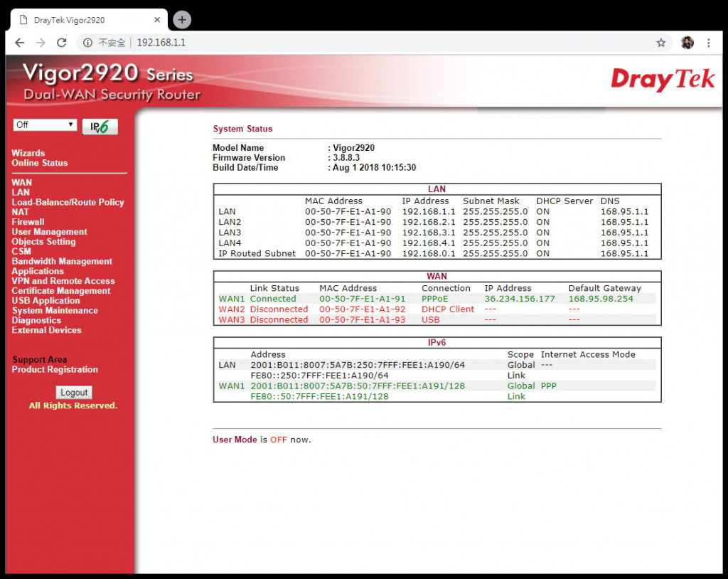
Task: Go forward using the browser forward arrow
Action: [x=41, y=43]
